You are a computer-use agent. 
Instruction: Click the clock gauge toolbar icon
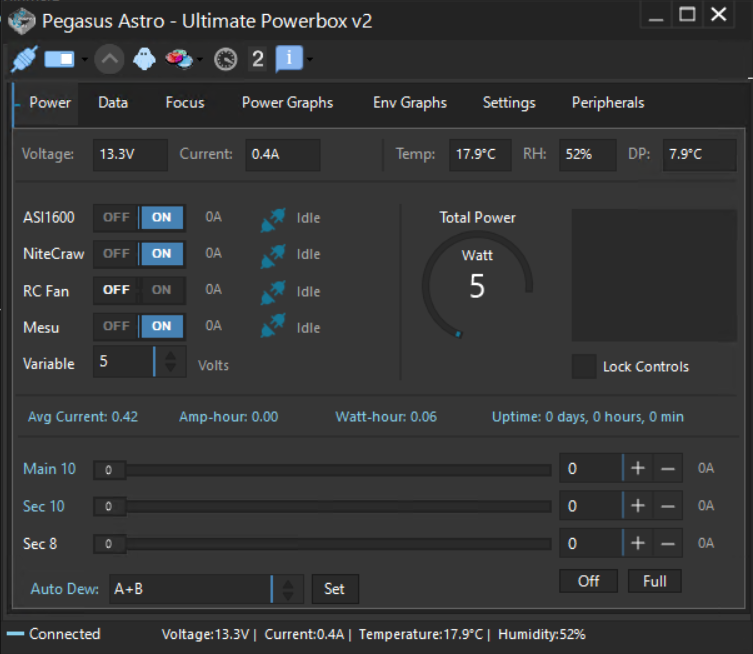(x=225, y=60)
